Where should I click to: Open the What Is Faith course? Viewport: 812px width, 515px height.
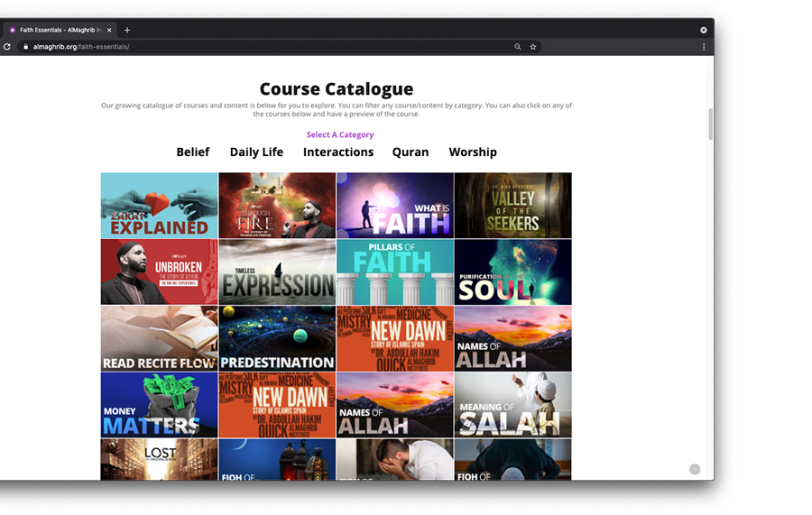pos(395,206)
